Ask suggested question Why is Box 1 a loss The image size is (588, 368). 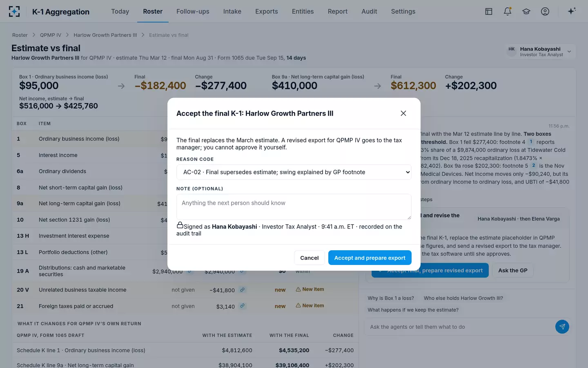point(391,298)
